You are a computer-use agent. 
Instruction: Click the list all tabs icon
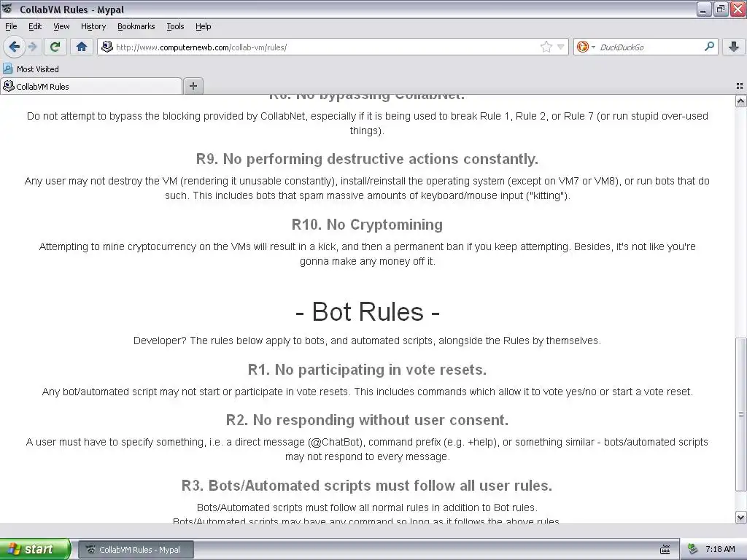[x=740, y=86]
